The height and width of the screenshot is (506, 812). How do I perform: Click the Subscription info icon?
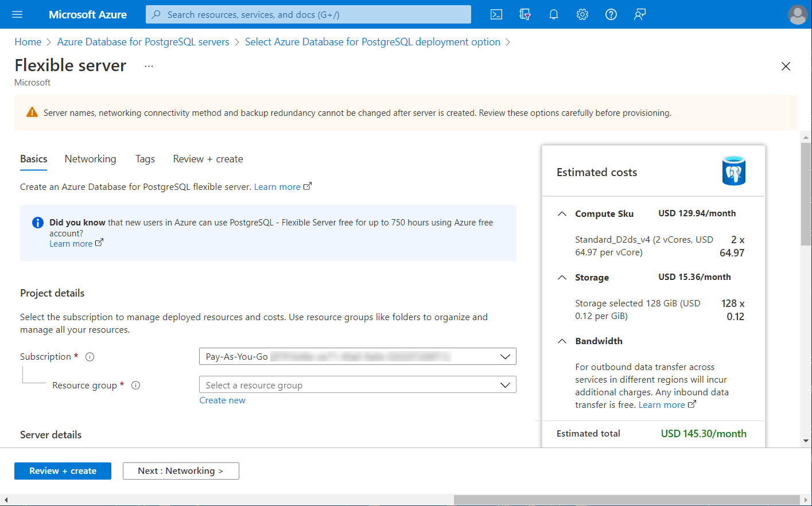[90, 357]
